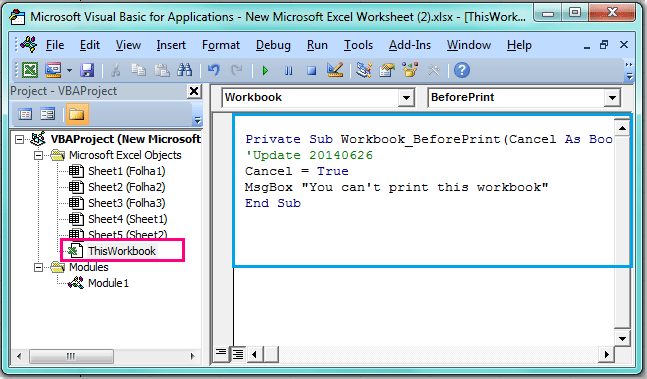Click code editor horizontal scroll right arrow
Viewport: 647px width, 379px height.
(606, 354)
